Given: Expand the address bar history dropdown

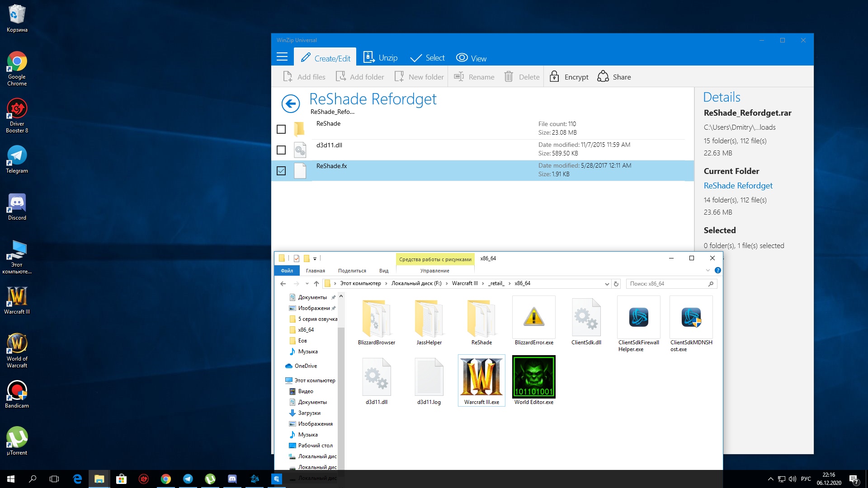Looking at the screenshot, I should (x=607, y=284).
